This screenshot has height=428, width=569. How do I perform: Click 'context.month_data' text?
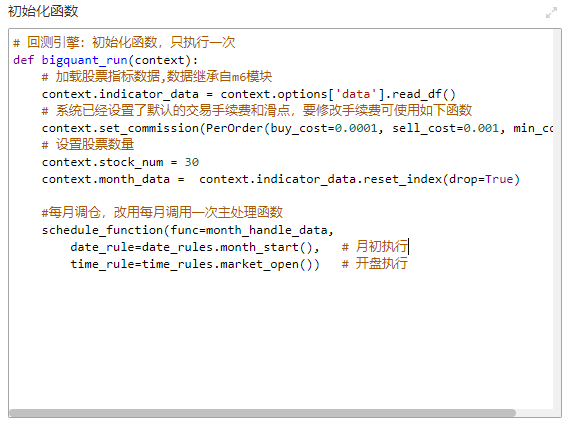[x=106, y=179]
